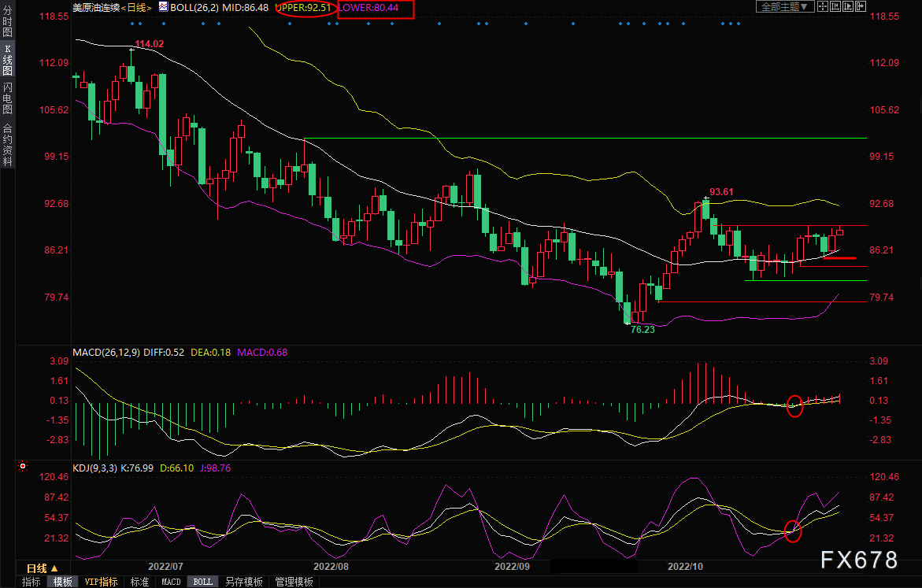This screenshot has width=922, height=588.
Task: Click the <日线> period label in title
Action: (x=136, y=7)
